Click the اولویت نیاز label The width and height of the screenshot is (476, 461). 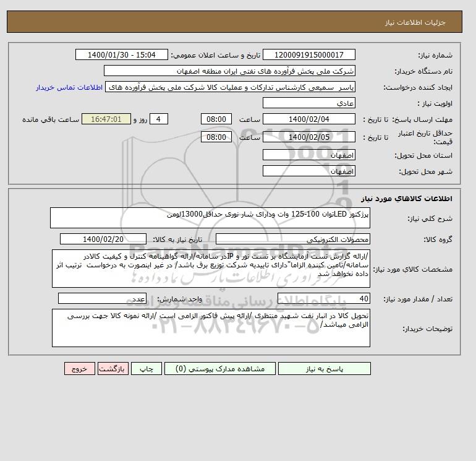point(435,103)
